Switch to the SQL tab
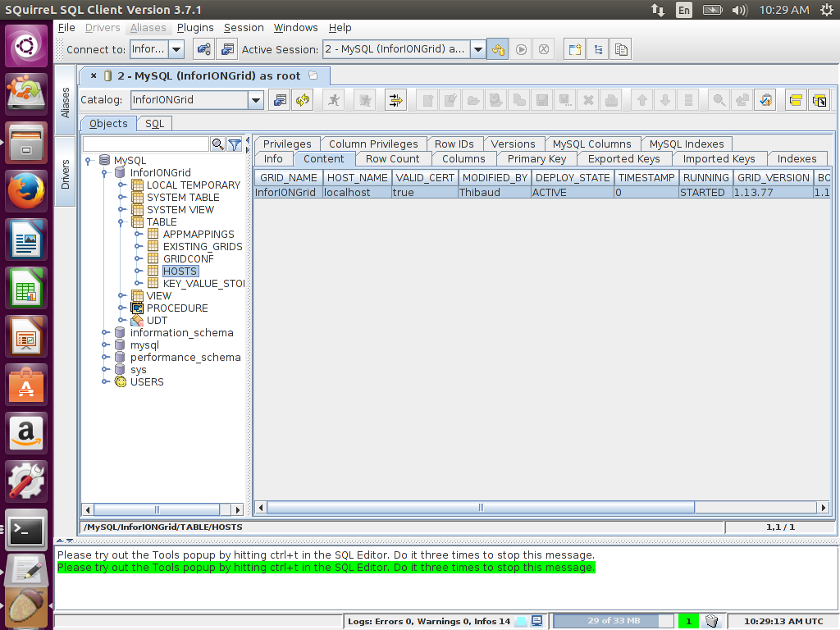The width and height of the screenshot is (840, 630). click(x=154, y=124)
